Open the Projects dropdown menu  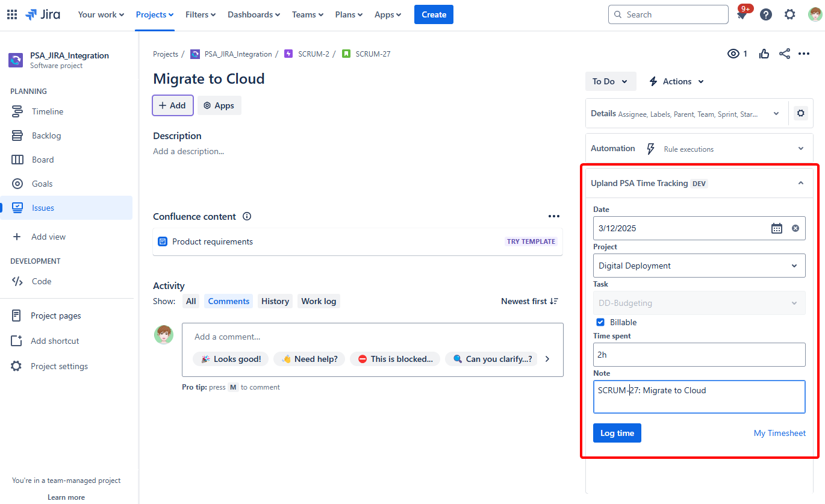(x=155, y=14)
